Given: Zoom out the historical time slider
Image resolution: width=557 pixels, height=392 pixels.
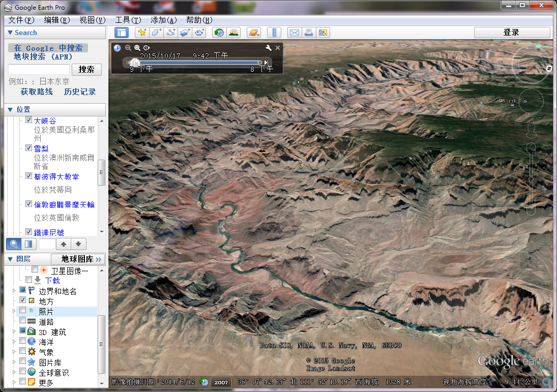Looking at the screenshot, I should tap(128, 48).
